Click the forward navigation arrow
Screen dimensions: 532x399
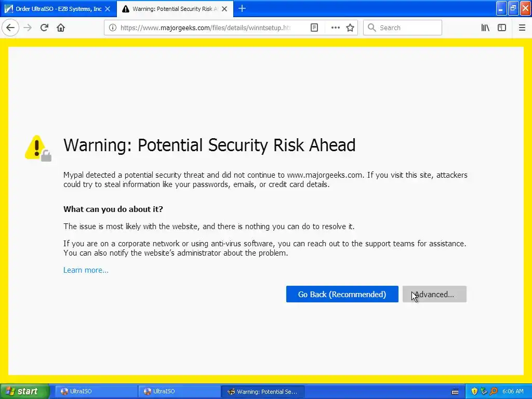pyautogui.click(x=28, y=28)
